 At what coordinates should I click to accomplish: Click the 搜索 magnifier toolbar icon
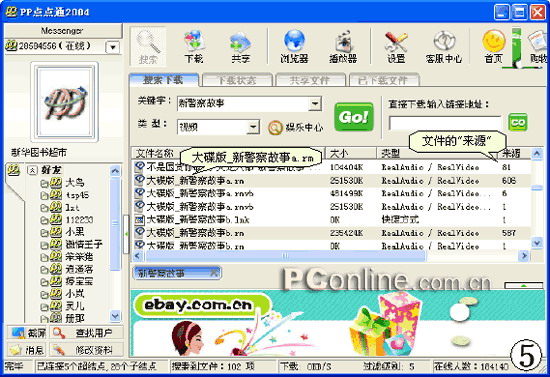[148, 47]
